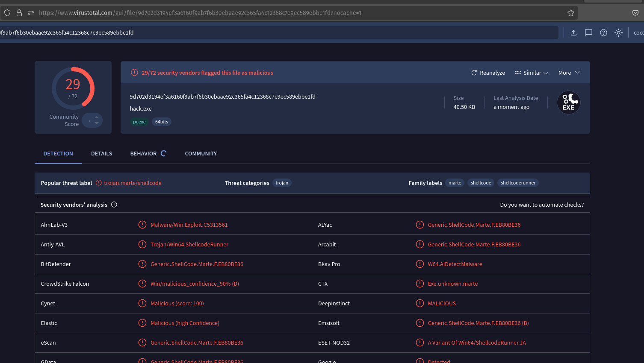Open the BEHAVIOR tab
Image resolution: width=644 pixels, height=363 pixels.
click(148, 153)
